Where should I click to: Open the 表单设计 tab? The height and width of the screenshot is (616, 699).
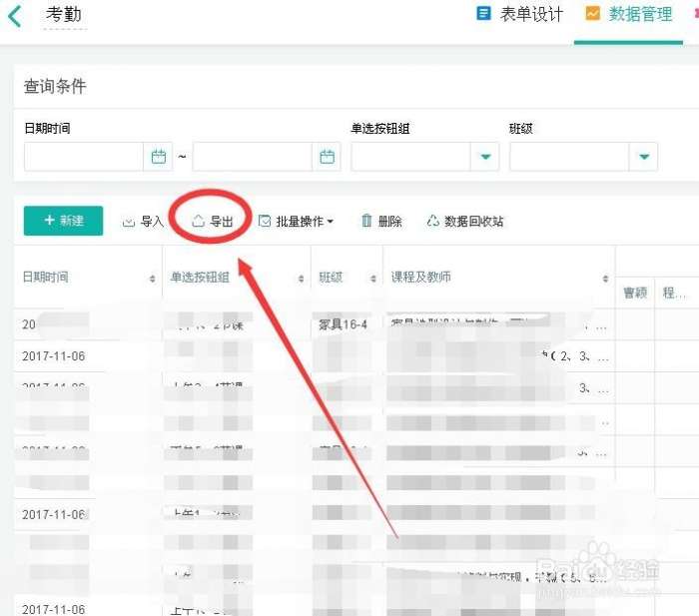tap(519, 14)
